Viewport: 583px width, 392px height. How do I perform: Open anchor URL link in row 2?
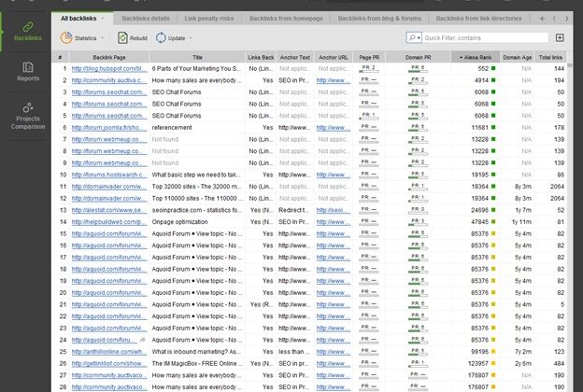pos(334,80)
